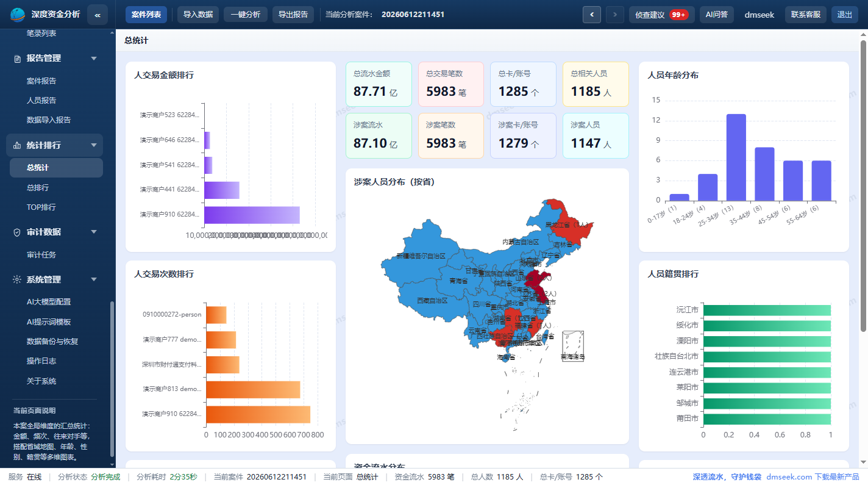Click the globe application logo
868x485 pixels.
pos(18,15)
